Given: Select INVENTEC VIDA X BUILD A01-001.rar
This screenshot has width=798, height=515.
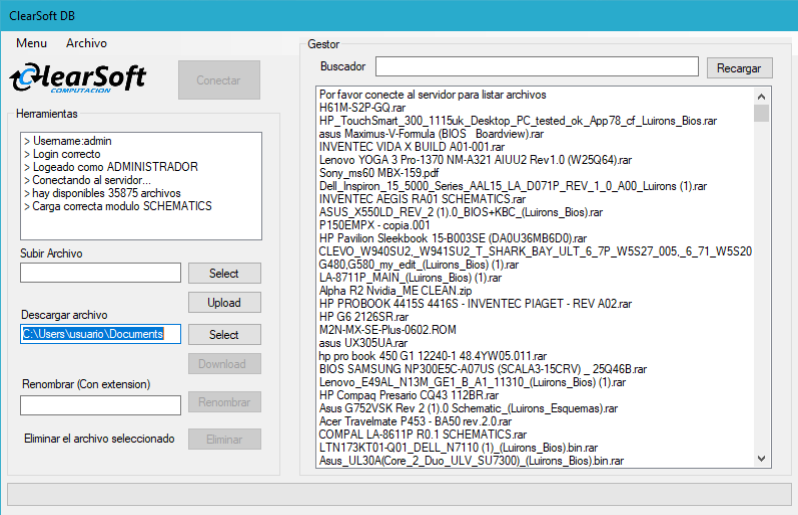Looking at the screenshot, I should (412, 147).
